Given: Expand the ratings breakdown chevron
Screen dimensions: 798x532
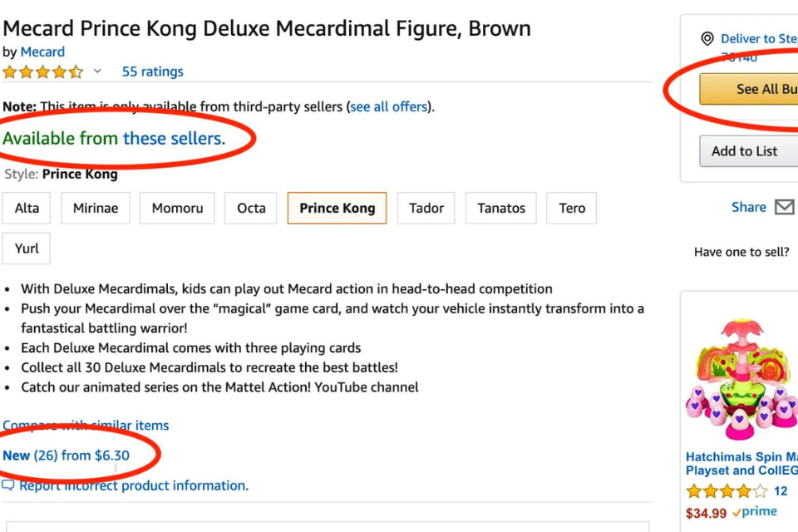Looking at the screenshot, I should (x=97, y=71).
